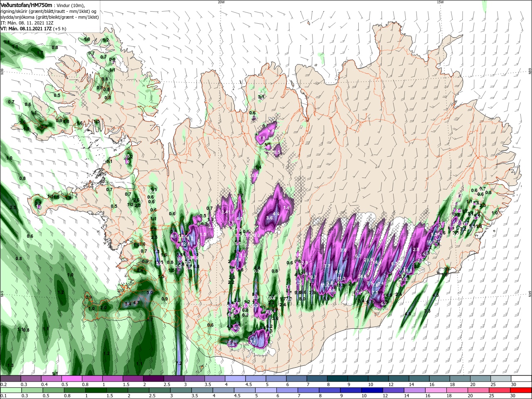Click the '3.6' snow value on map
The height and width of the screenshot is (399, 532).
coord(269,218)
